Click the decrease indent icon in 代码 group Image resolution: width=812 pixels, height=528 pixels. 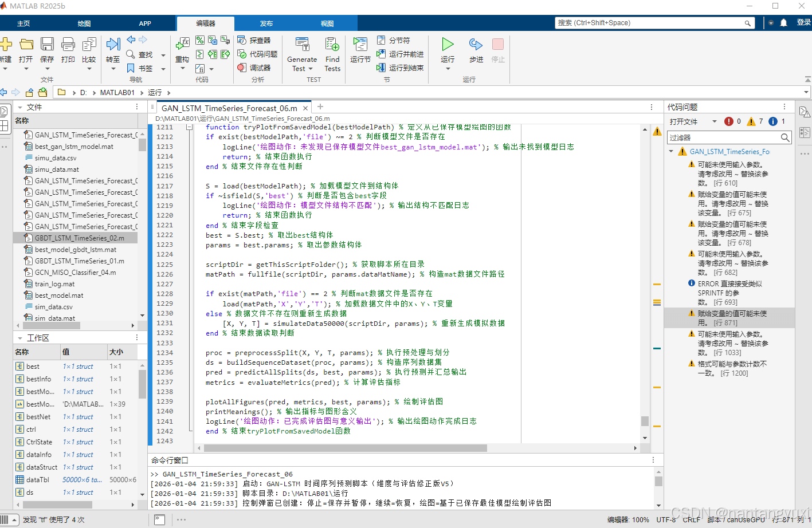coord(225,54)
